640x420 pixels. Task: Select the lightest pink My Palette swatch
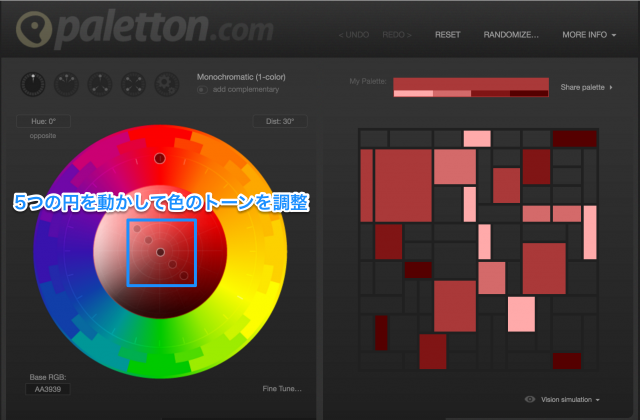pyautogui.click(x=413, y=93)
